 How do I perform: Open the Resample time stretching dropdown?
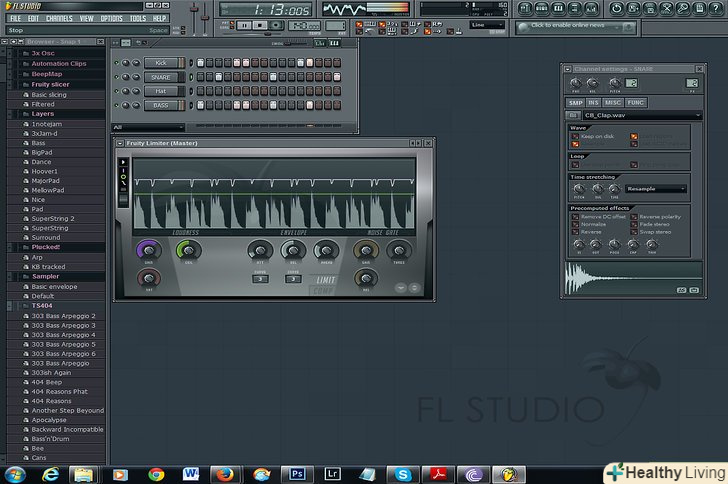pos(656,188)
